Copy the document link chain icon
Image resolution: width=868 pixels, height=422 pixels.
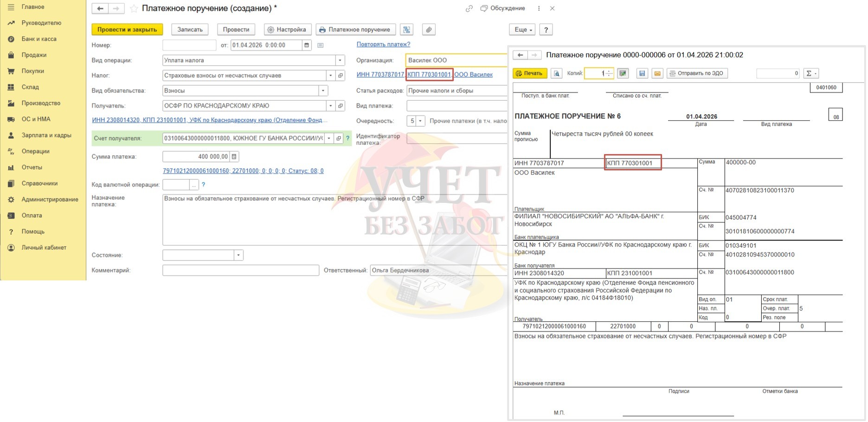pos(469,8)
